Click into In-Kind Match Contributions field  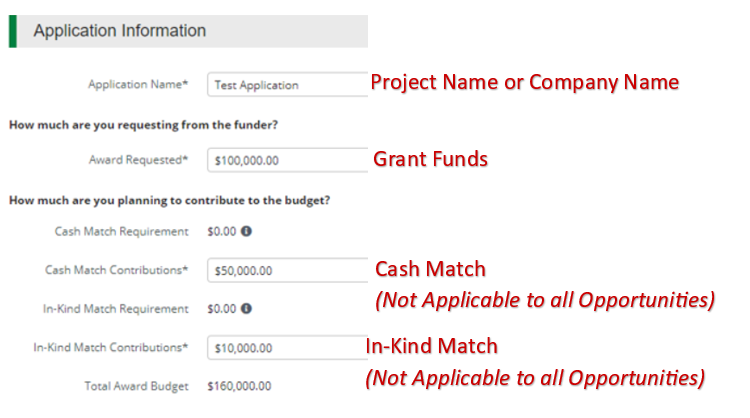(287, 348)
